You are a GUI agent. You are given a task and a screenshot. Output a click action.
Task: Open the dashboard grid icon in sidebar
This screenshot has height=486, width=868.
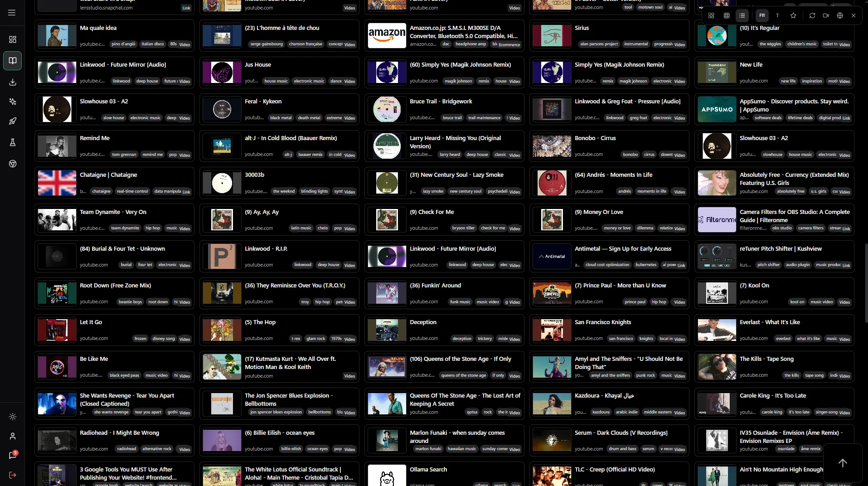tap(13, 39)
